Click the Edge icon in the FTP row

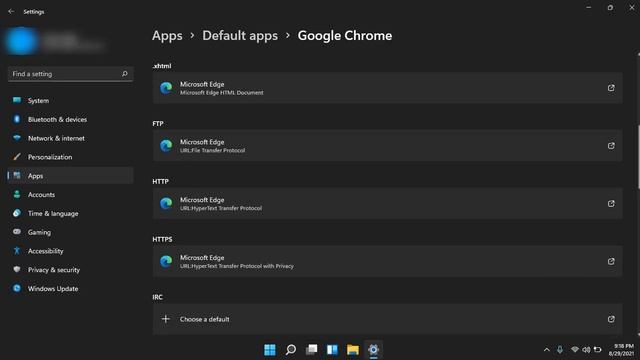click(x=166, y=146)
